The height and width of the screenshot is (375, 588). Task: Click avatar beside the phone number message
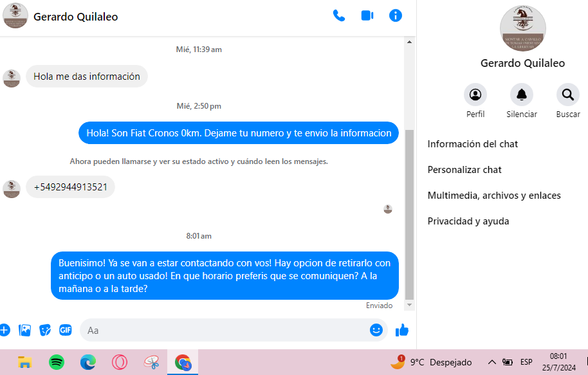12,189
